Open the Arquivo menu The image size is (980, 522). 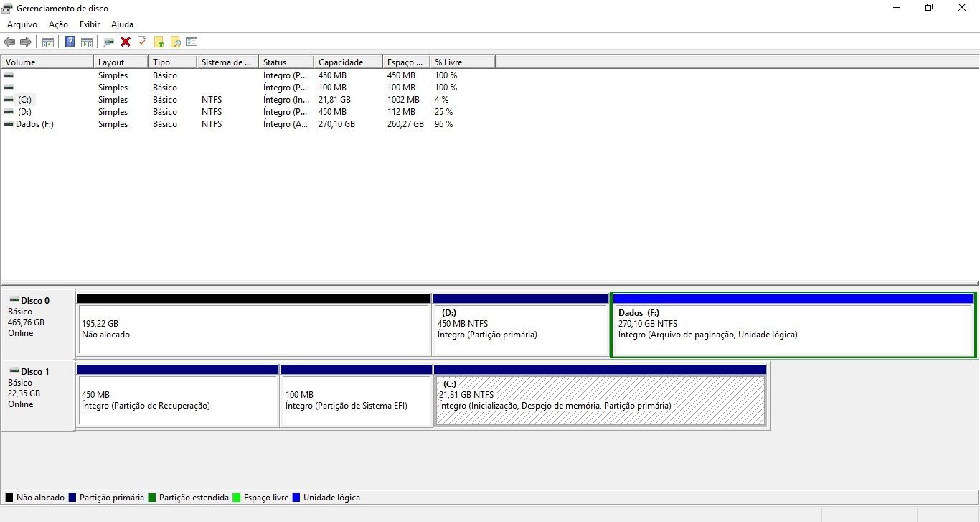click(22, 24)
